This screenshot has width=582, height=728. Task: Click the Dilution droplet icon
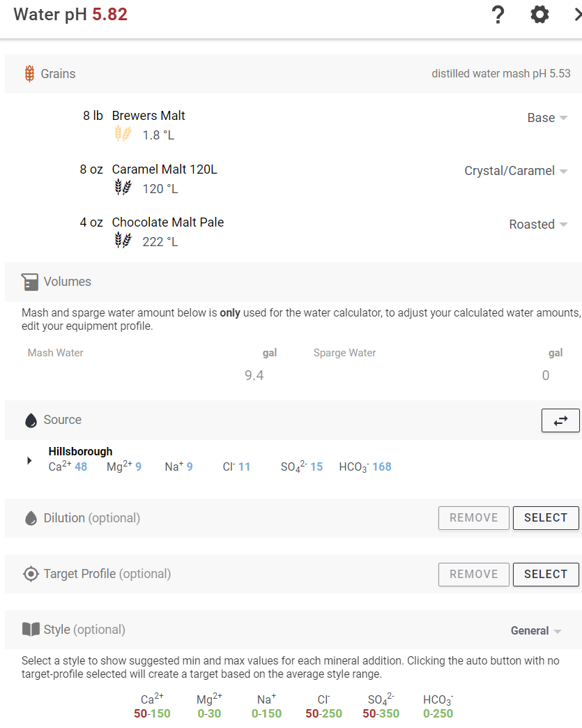tap(31, 518)
